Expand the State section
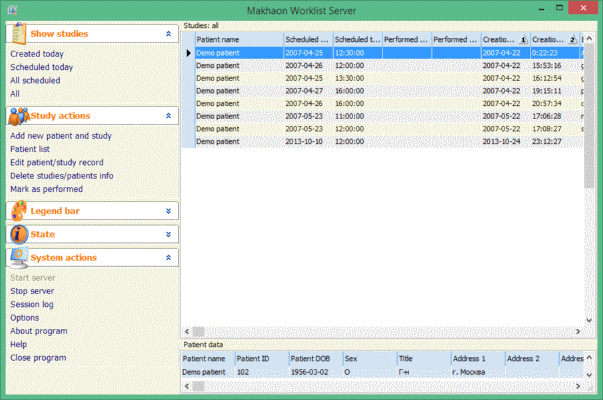 pyautogui.click(x=168, y=234)
